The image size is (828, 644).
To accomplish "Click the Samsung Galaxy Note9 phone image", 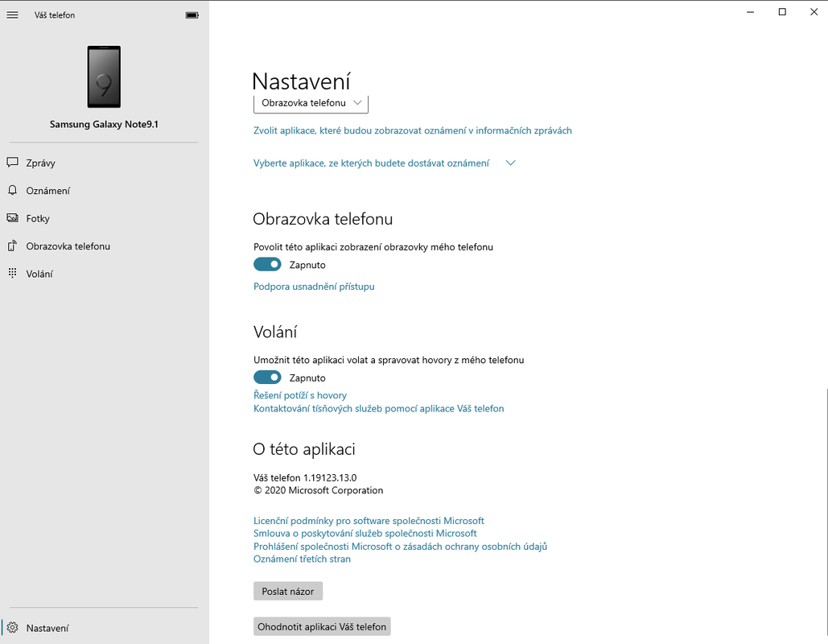I will point(104,76).
